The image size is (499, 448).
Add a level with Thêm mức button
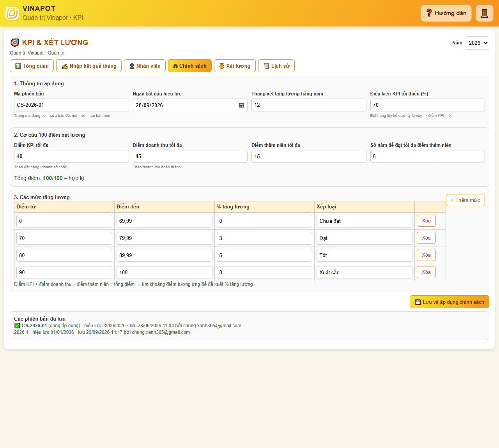point(465,200)
